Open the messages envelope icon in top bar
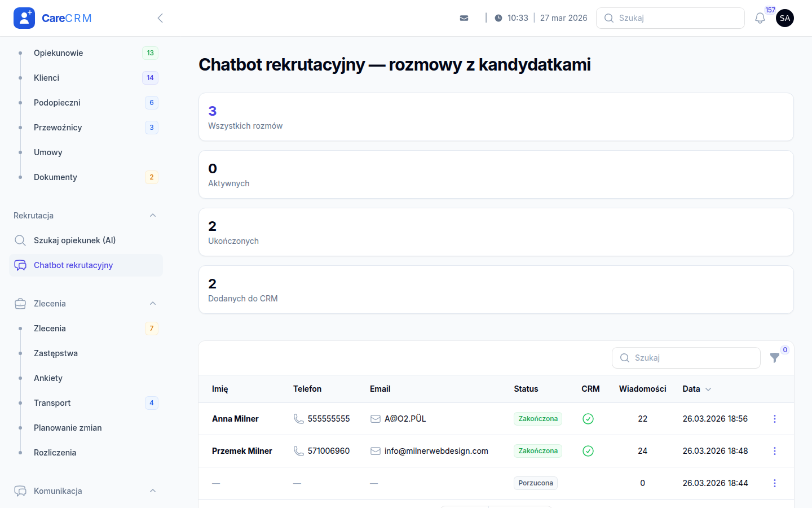 point(464,17)
